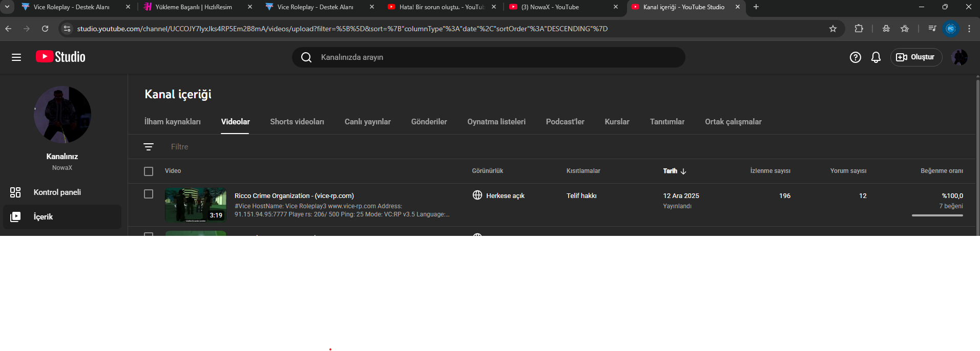The image size is (980, 351).
Task: Click the browser forward arrow
Action: tap(27, 29)
